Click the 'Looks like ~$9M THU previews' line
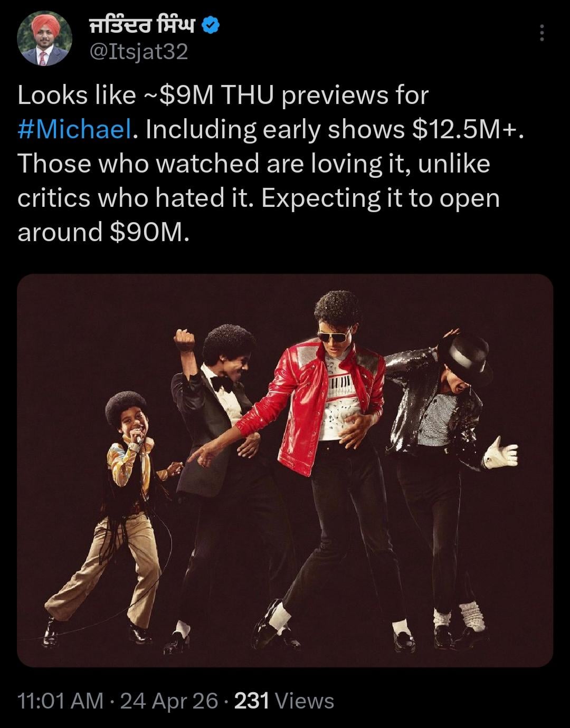The width and height of the screenshot is (570, 728). click(x=223, y=95)
